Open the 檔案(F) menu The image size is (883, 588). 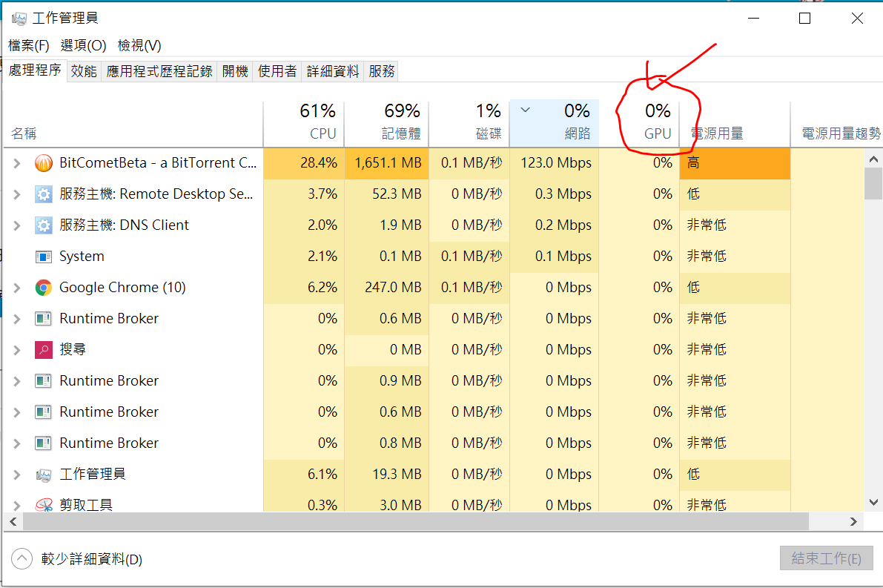coord(28,45)
